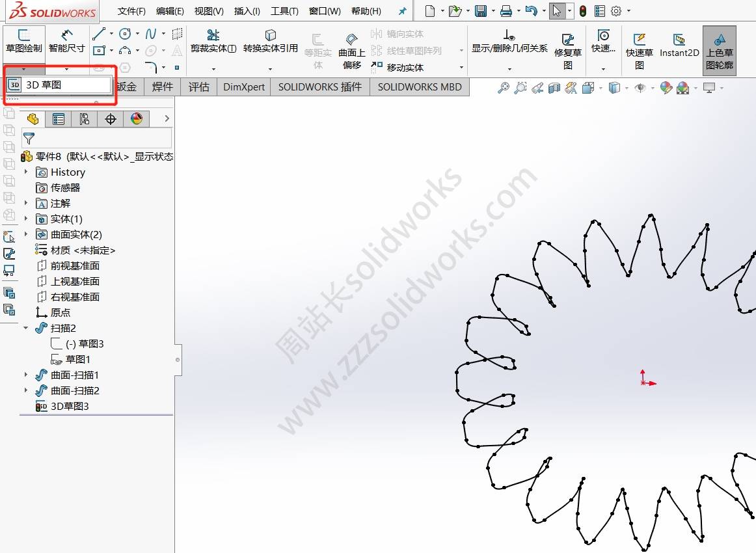The width and height of the screenshot is (756, 553).
Task: Open the 插入(I) menu
Action: 247,11
